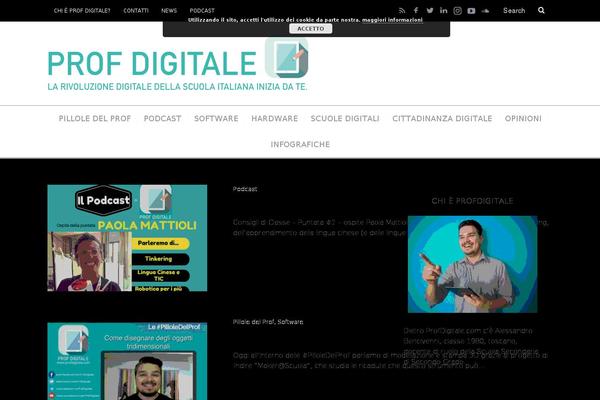Accept cookies with the ACCETTO button
Image resolution: width=600 pixels, height=400 pixels.
[310, 29]
